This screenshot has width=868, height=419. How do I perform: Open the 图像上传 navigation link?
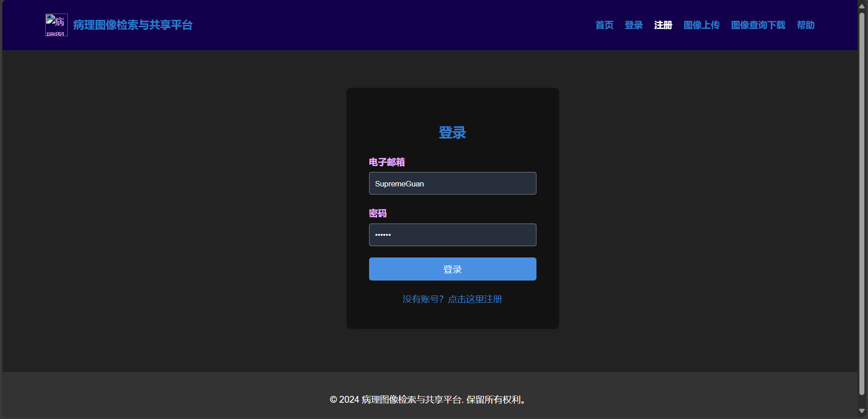[702, 25]
